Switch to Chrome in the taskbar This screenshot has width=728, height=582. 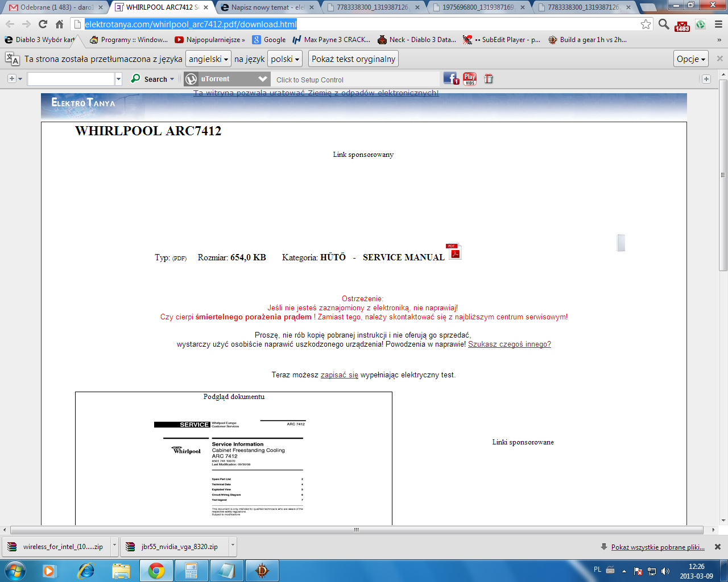click(156, 571)
